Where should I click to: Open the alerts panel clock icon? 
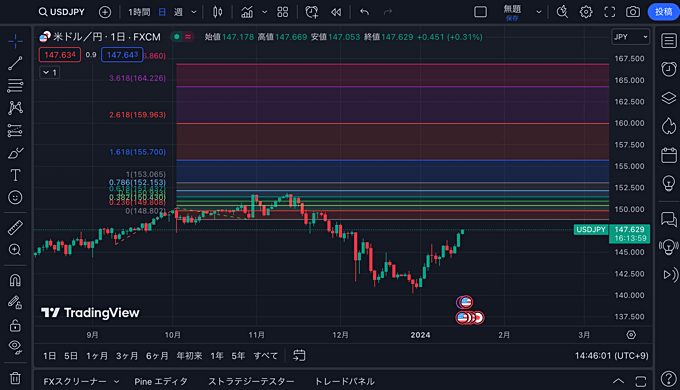click(x=669, y=69)
